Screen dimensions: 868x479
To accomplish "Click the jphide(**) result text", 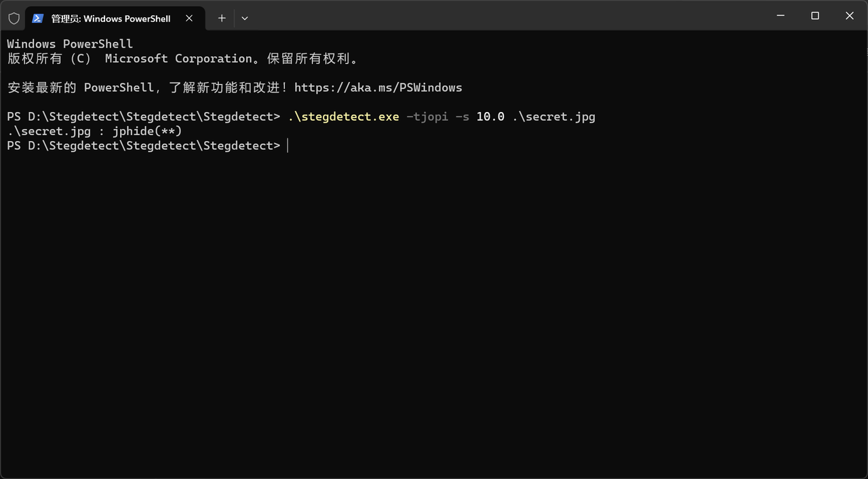I will click(x=147, y=131).
